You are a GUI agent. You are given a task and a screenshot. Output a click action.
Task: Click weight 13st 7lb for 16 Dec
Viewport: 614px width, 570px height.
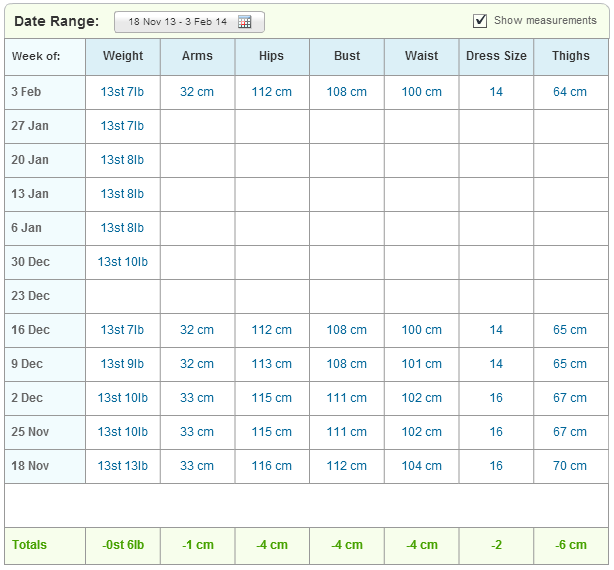122,330
